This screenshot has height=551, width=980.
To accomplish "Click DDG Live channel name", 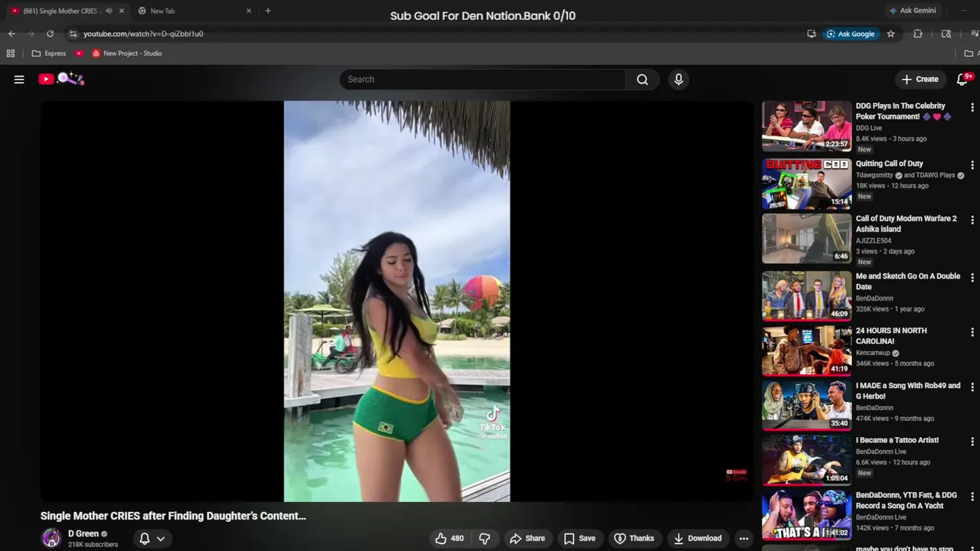I will 869,128.
